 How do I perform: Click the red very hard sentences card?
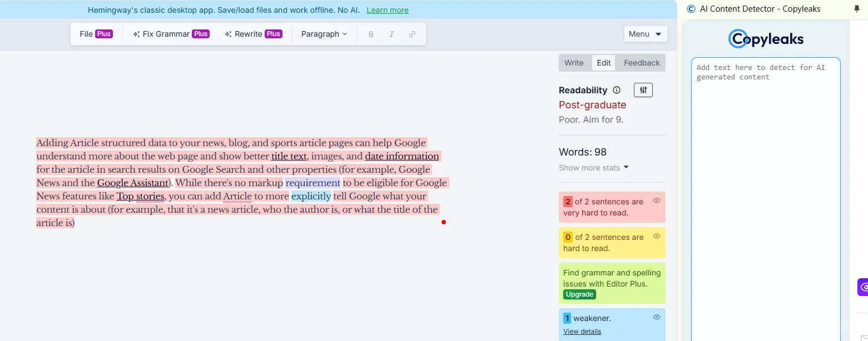click(612, 207)
